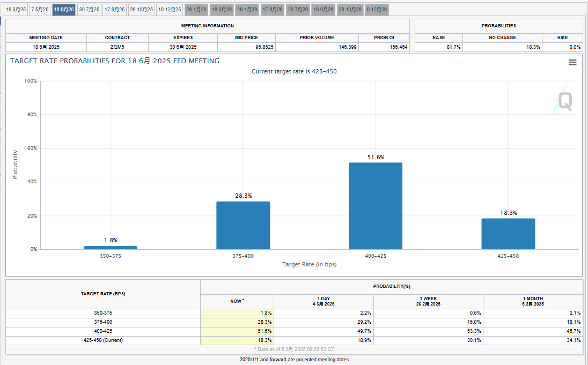Click the EASE probability value 81.7%

pos(438,47)
